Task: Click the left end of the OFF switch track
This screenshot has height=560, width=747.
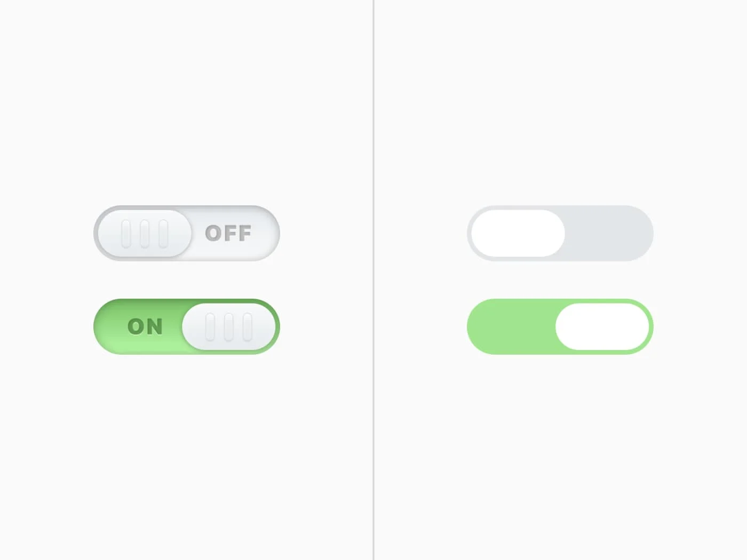Action: click(107, 233)
